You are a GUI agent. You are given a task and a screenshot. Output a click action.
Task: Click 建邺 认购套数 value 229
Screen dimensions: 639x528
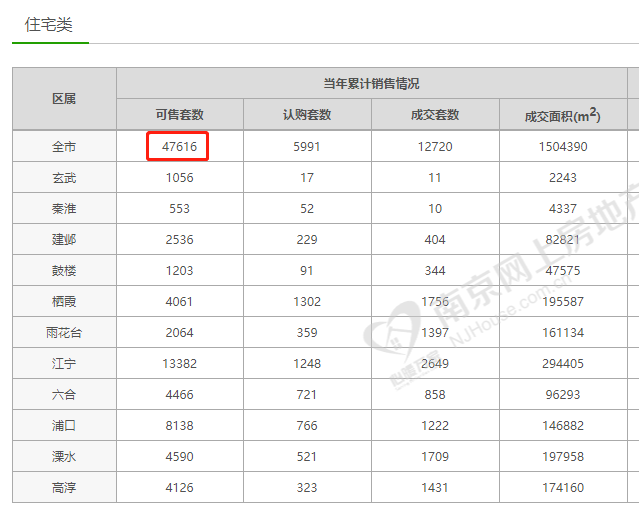tap(307, 240)
